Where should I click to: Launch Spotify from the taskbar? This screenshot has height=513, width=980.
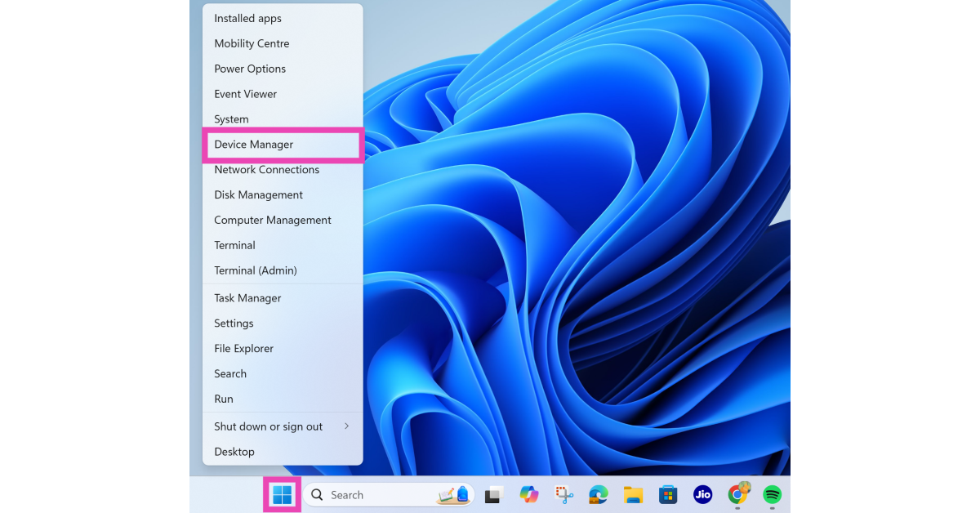773,495
